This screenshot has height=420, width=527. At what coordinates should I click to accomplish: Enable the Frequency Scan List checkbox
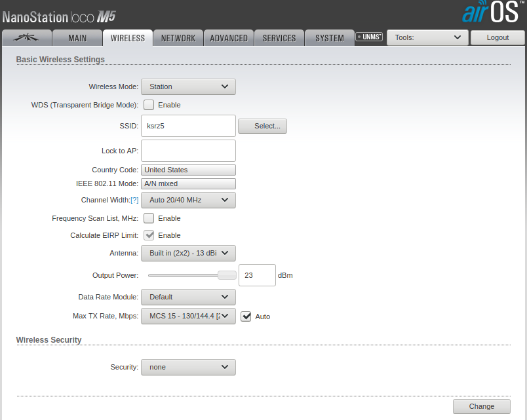tap(149, 218)
